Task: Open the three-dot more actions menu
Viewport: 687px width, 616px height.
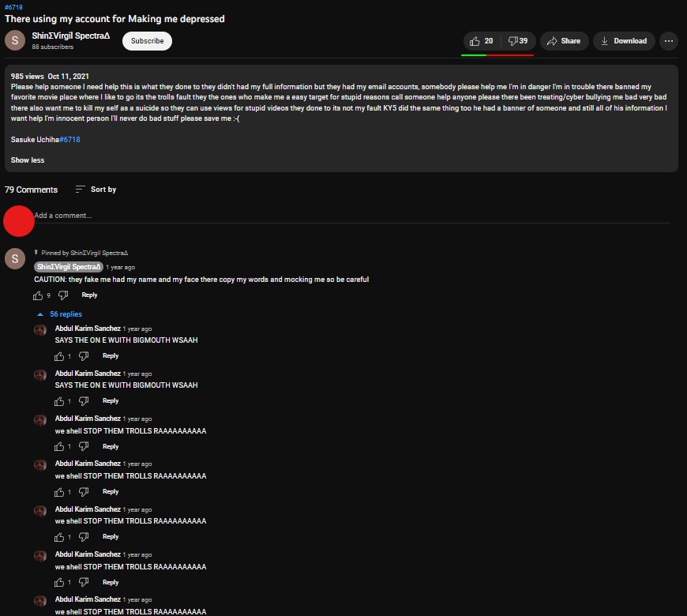Action: (668, 41)
